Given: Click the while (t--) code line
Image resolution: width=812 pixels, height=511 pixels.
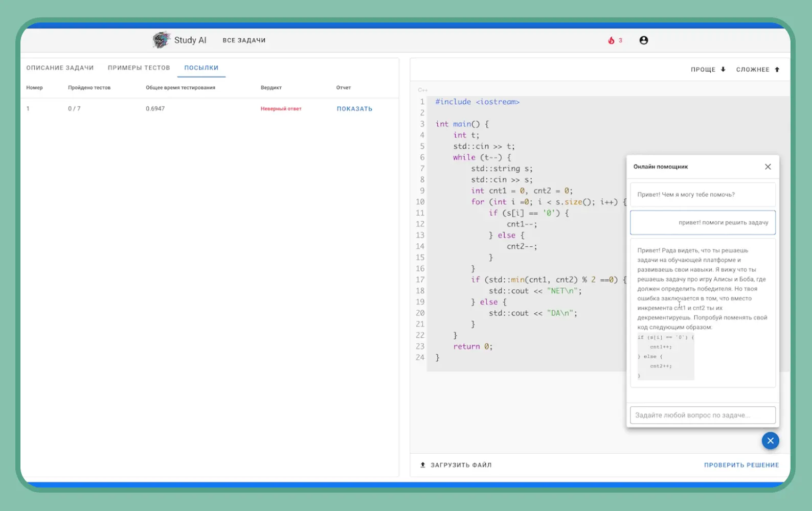Looking at the screenshot, I should 482,157.
